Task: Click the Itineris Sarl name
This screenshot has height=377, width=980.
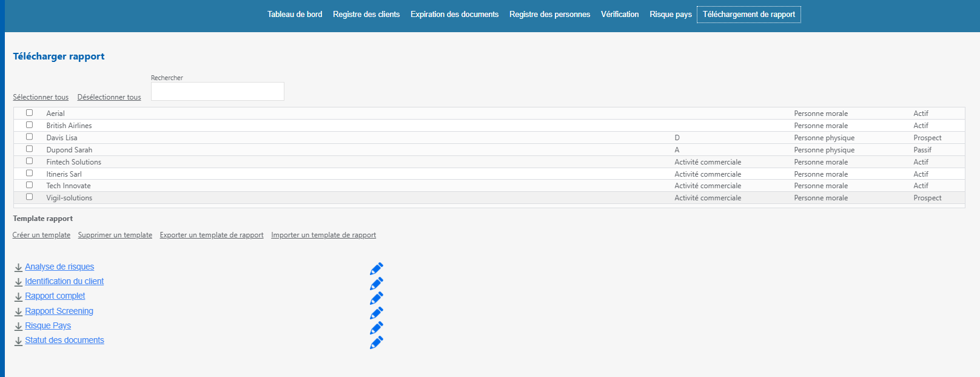Action: [64, 174]
